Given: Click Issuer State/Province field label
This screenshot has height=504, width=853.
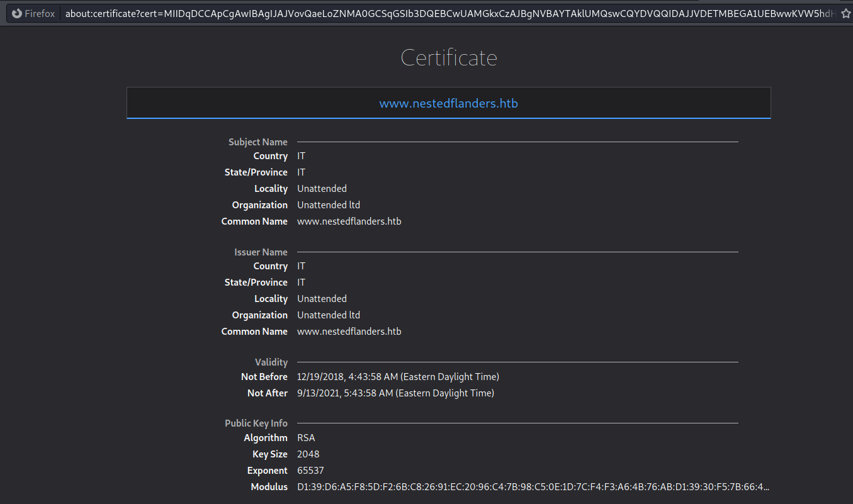Looking at the screenshot, I should [256, 283].
